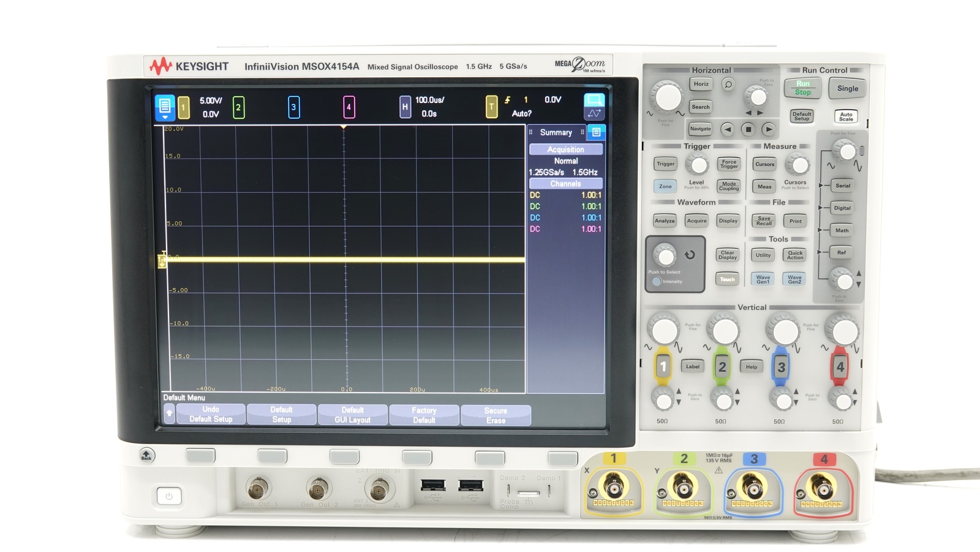The image size is (980, 552).
Task: Tap the blue channel 3 badge on screen
Action: (x=293, y=108)
